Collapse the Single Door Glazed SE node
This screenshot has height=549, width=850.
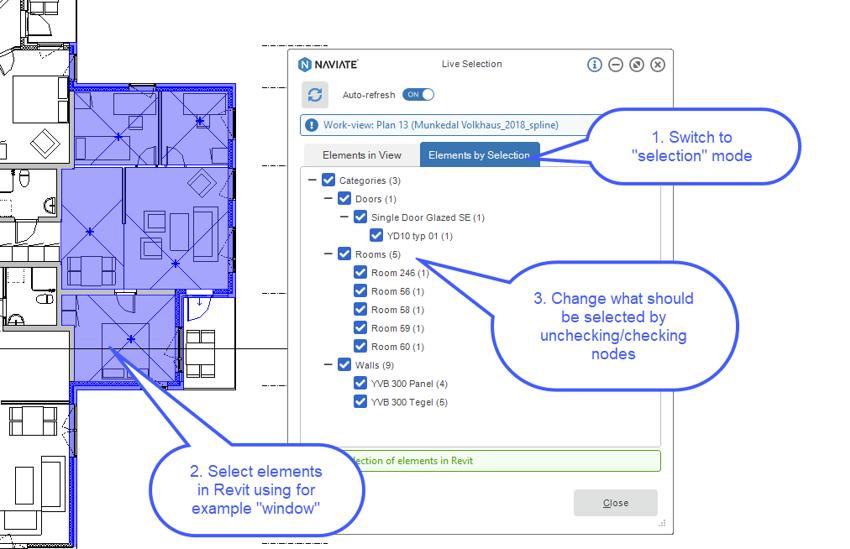click(344, 216)
